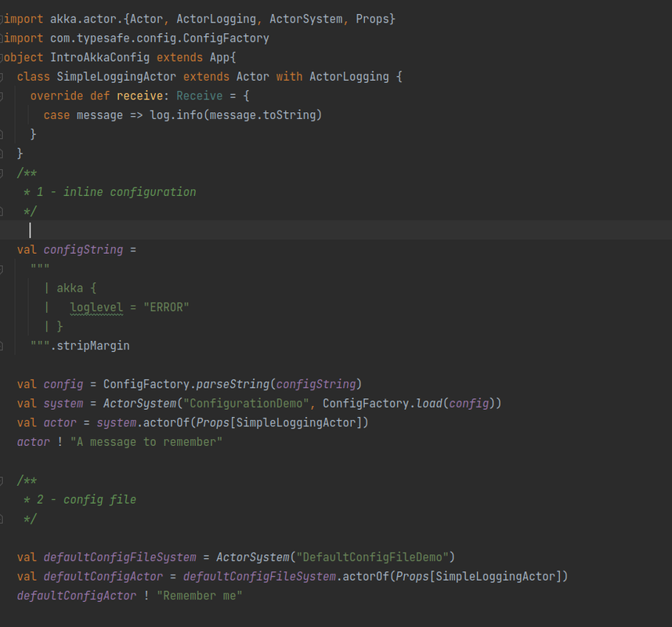Click 'App{' after extends
This screenshot has width=672, height=627.
coord(223,57)
